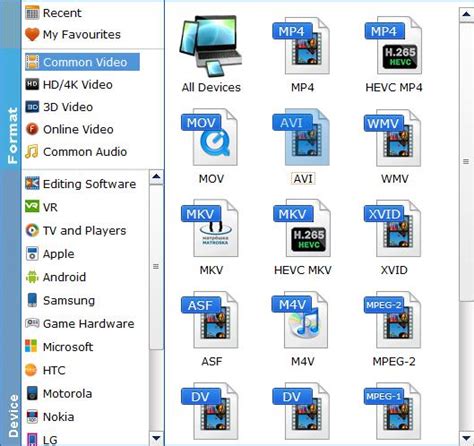Open the Android device category
The image size is (474, 446).
click(56, 277)
